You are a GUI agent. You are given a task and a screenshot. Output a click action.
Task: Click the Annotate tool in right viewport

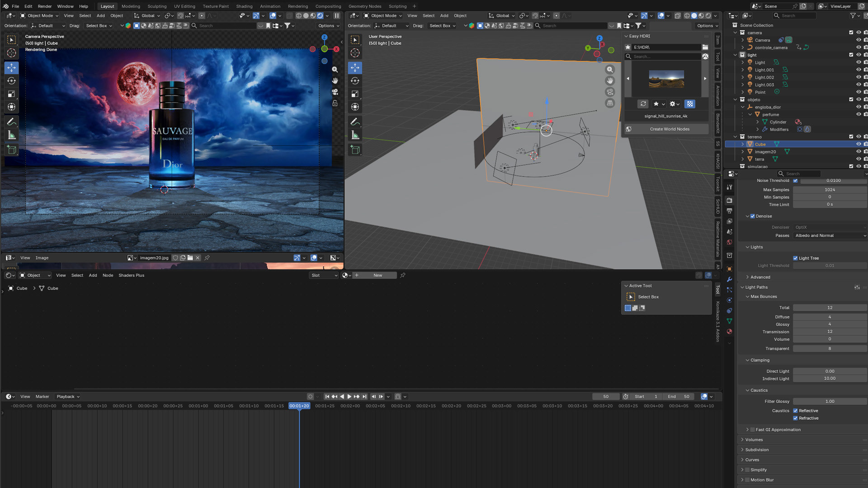click(355, 122)
